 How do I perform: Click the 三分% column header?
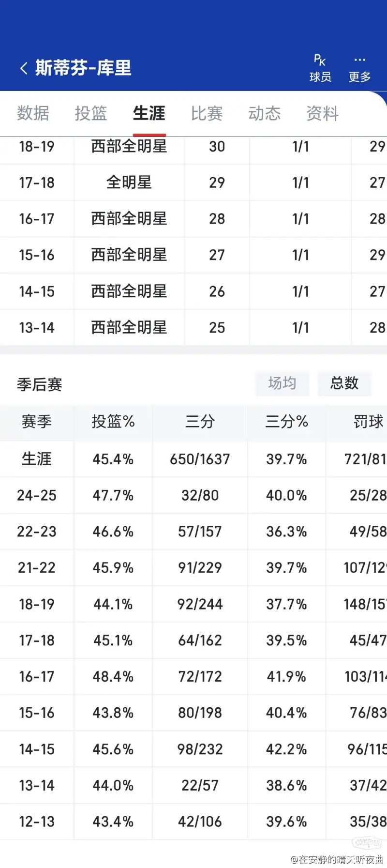point(287,422)
